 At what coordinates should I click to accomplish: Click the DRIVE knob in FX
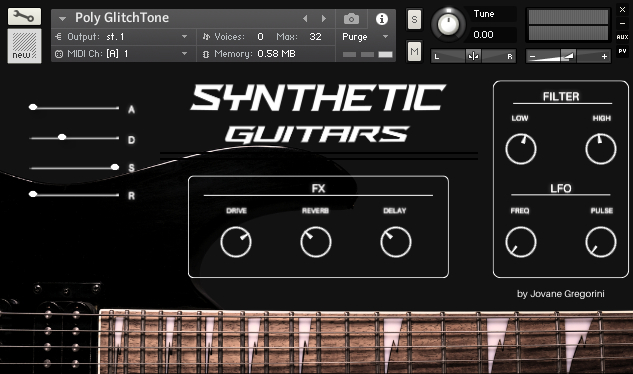236,242
